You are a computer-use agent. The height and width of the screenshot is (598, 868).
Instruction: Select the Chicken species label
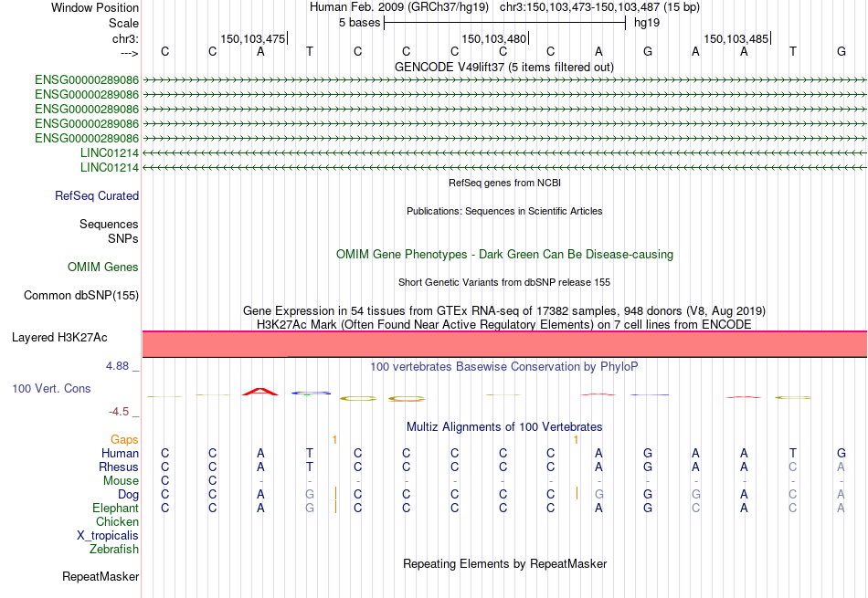tap(117, 521)
